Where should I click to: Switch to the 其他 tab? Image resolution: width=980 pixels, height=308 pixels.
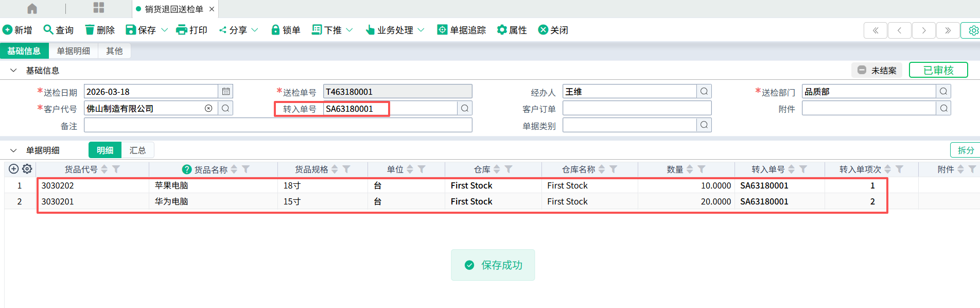point(114,51)
